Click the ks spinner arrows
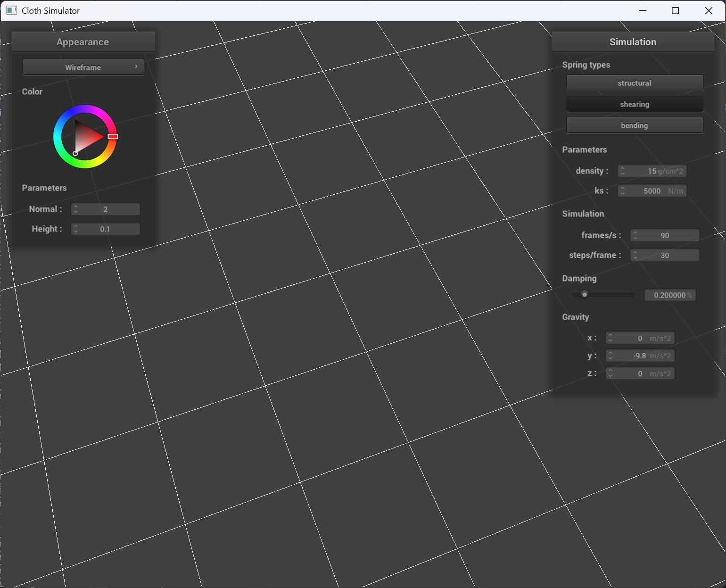Viewport: 726px width, 588px height. tap(622, 190)
